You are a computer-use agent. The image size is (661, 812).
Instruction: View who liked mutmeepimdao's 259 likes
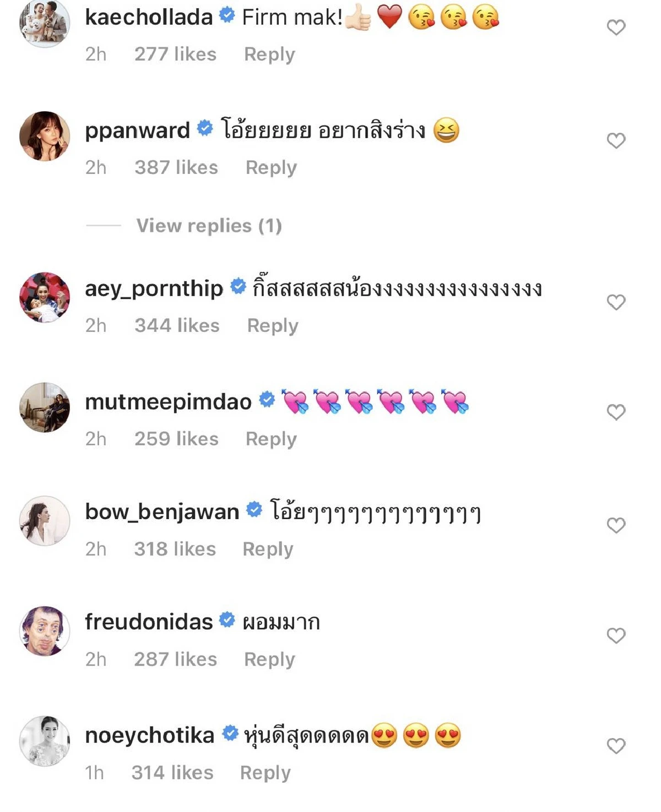point(177,439)
